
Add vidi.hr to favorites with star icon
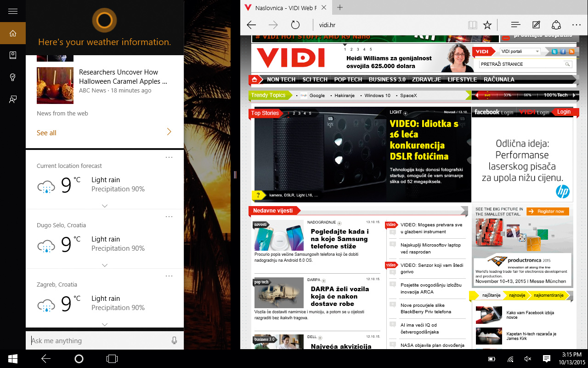[x=487, y=25]
